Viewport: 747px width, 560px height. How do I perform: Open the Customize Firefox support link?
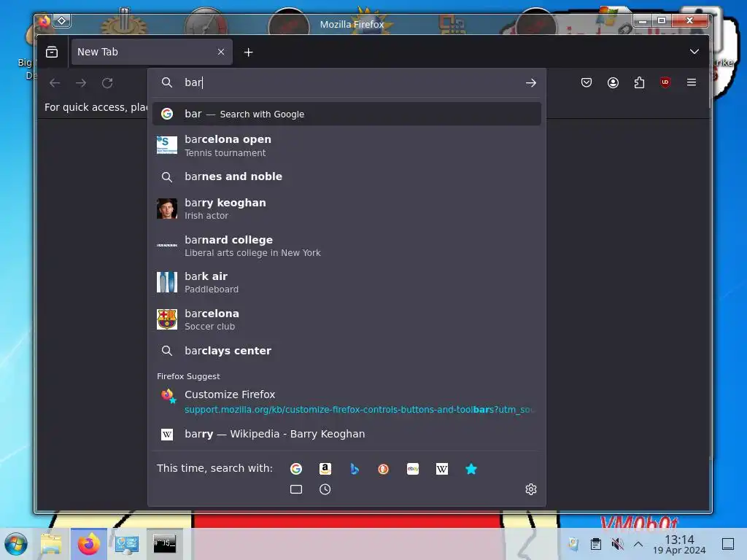tap(347, 402)
